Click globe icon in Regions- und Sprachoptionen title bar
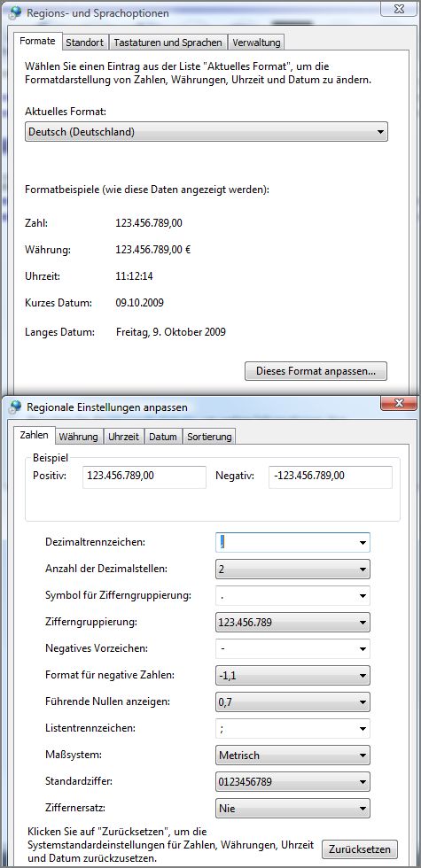The width and height of the screenshot is (421, 868). (x=16, y=13)
